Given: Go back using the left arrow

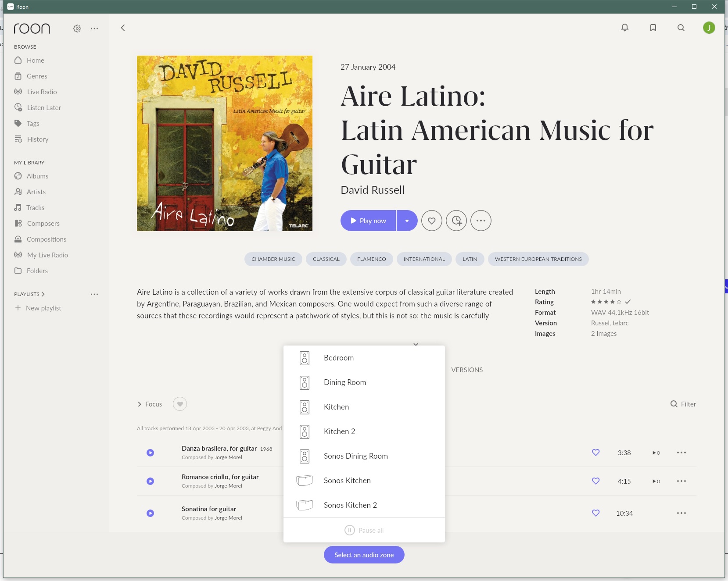Looking at the screenshot, I should point(123,28).
